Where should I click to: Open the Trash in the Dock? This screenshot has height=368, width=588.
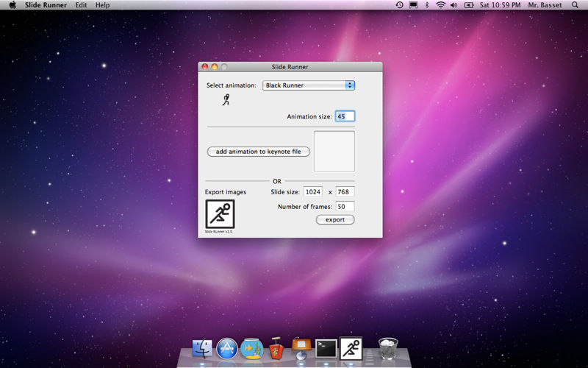click(x=388, y=348)
